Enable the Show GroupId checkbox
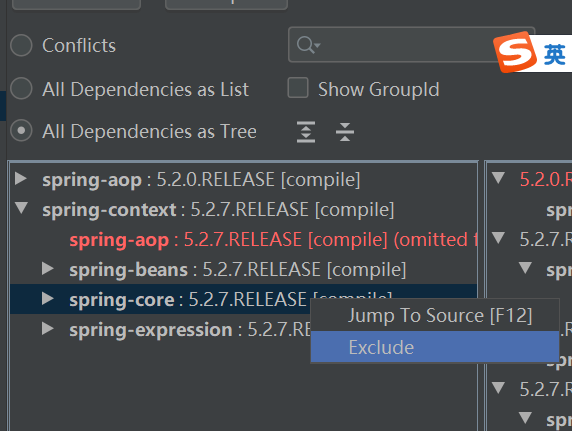572x431 pixels. (298, 88)
